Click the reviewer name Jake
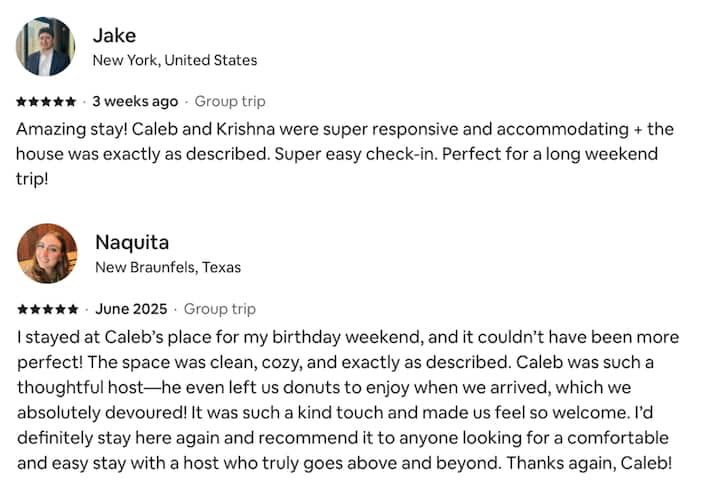720x490 pixels. [x=114, y=35]
